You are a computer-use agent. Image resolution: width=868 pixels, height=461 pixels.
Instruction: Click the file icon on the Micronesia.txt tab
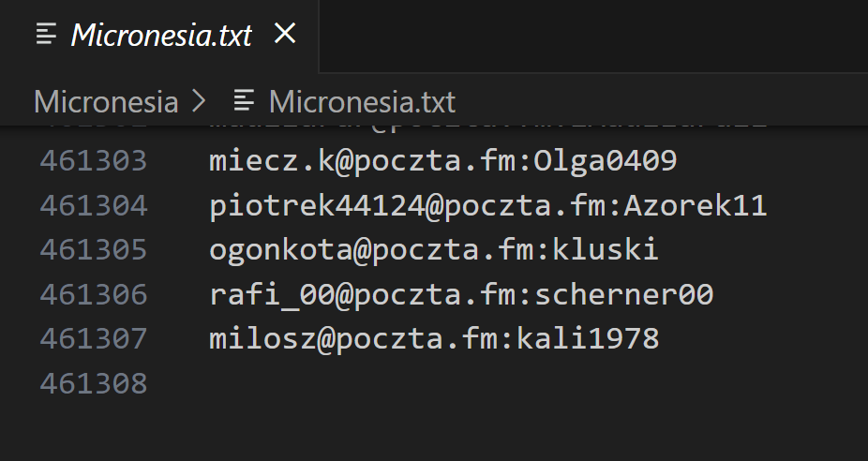click(46, 36)
